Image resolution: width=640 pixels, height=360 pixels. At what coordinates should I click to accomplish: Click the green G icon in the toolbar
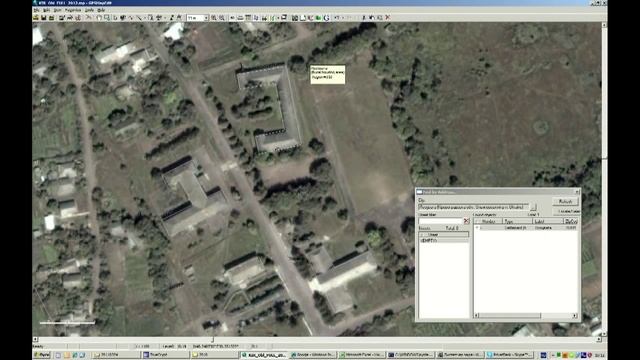click(326, 18)
